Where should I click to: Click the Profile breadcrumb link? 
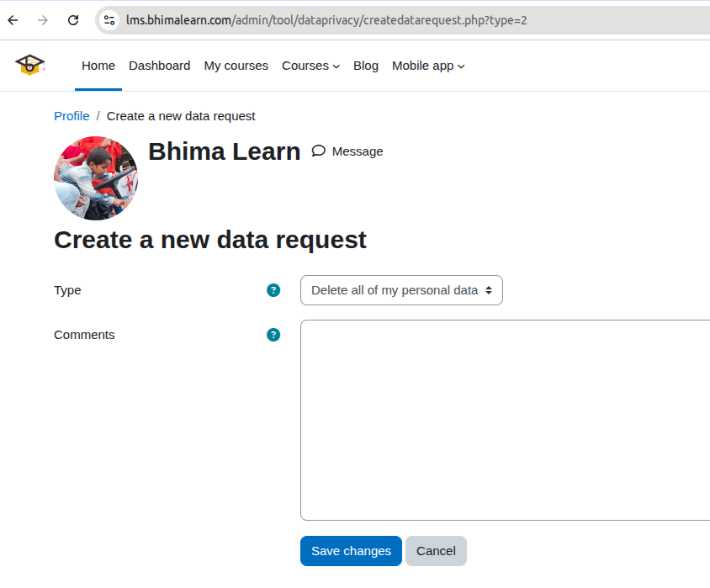[72, 116]
